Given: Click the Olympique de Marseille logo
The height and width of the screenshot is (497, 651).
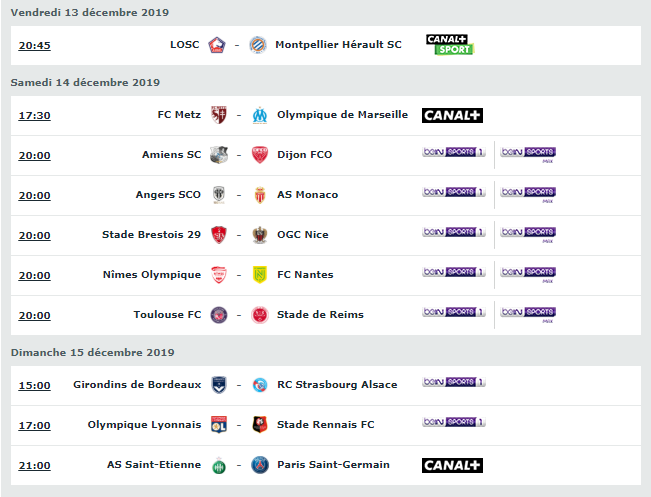Looking at the screenshot, I should coord(260,115).
